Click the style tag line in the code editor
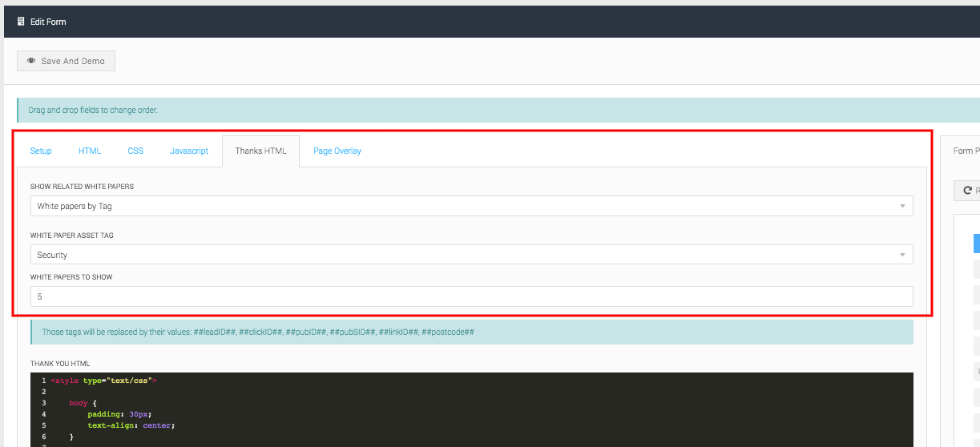This screenshot has height=447, width=980. 103,381
